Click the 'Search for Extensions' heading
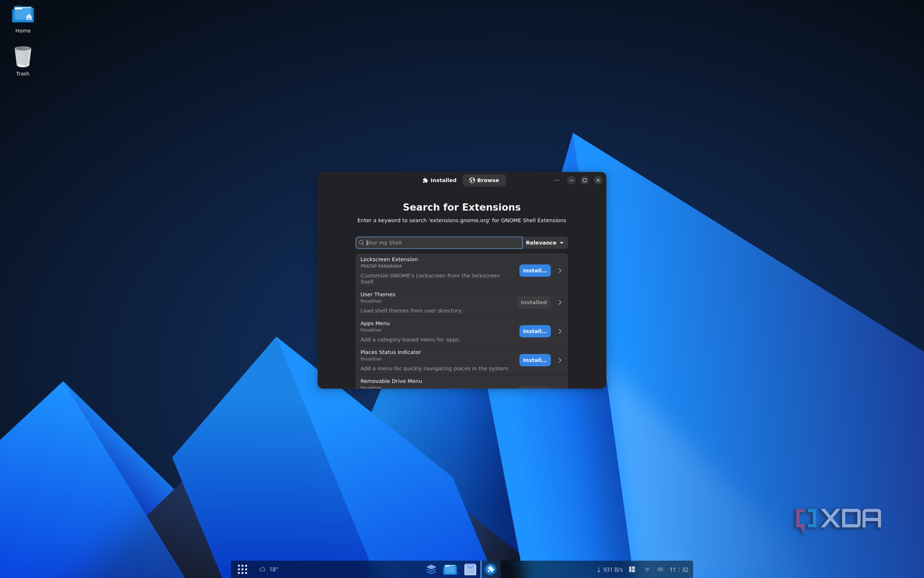This screenshot has width=924, height=578. (x=462, y=207)
